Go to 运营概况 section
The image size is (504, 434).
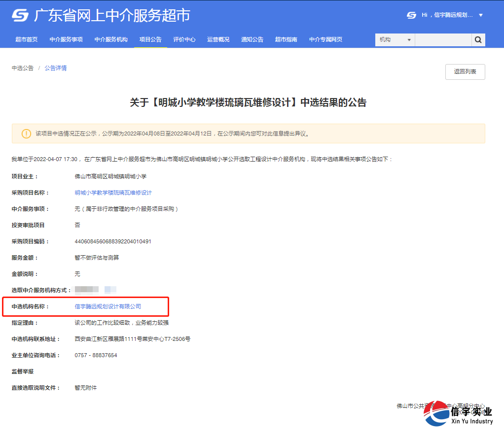218,39
